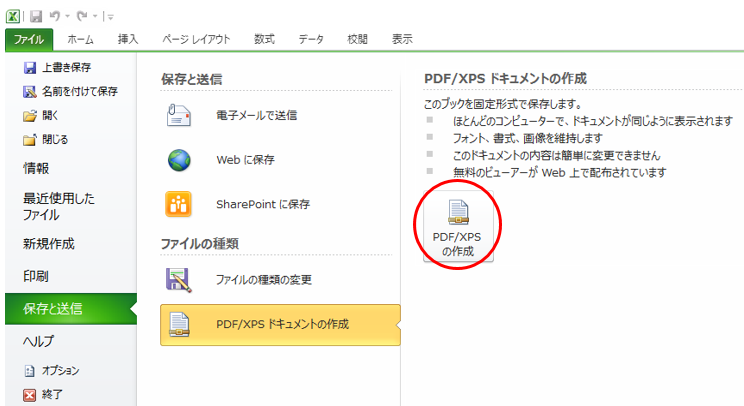Screen dimensions: 744x406
Task: Choose 終了 to exit Excel
Action: [x=52, y=395]
